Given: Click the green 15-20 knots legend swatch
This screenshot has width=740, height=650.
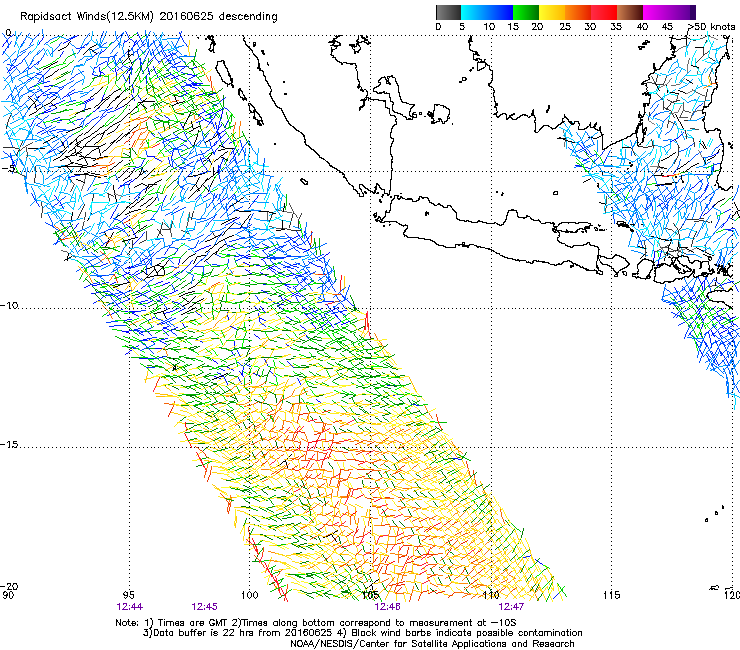Looking at the screenshot, I should click(x=526, y=12).
